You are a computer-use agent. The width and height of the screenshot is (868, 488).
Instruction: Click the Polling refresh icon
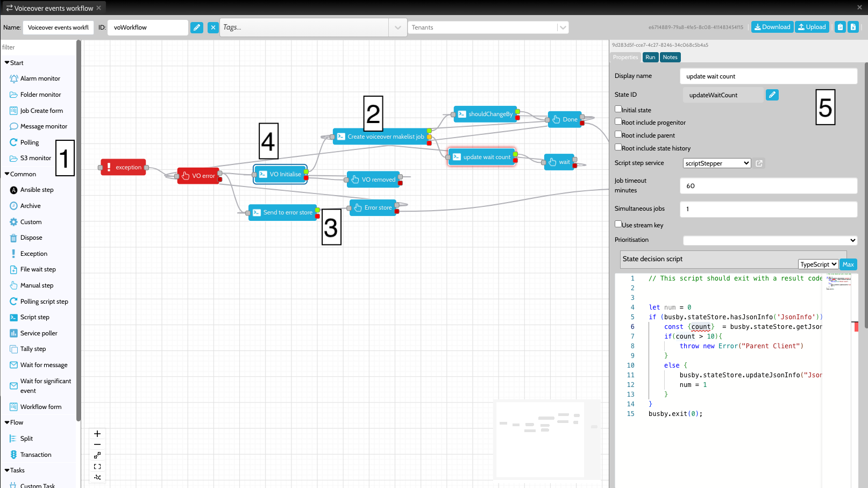coord(14,142)
